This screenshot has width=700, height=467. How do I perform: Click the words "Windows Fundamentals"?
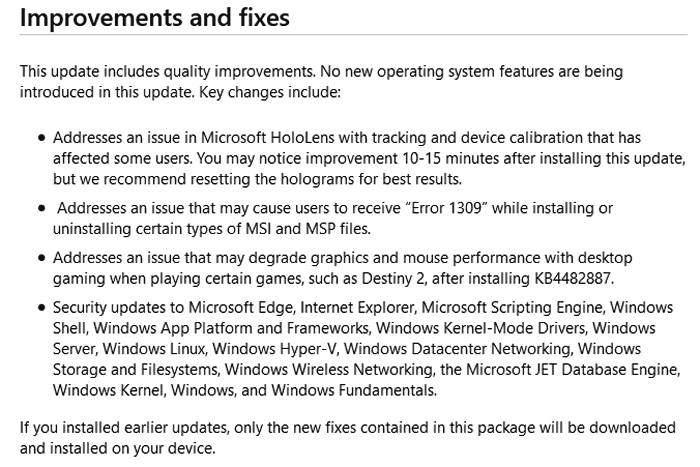[353, 390]
